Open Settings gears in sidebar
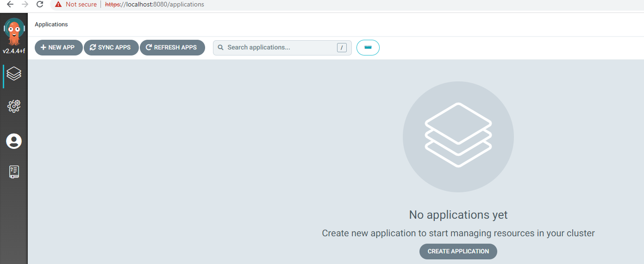This screenshot has width=644, height=264. point(14,106)
